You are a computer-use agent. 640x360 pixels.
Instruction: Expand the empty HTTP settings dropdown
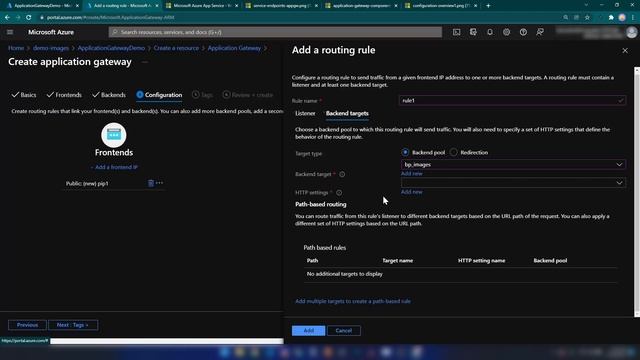point(513,182)
